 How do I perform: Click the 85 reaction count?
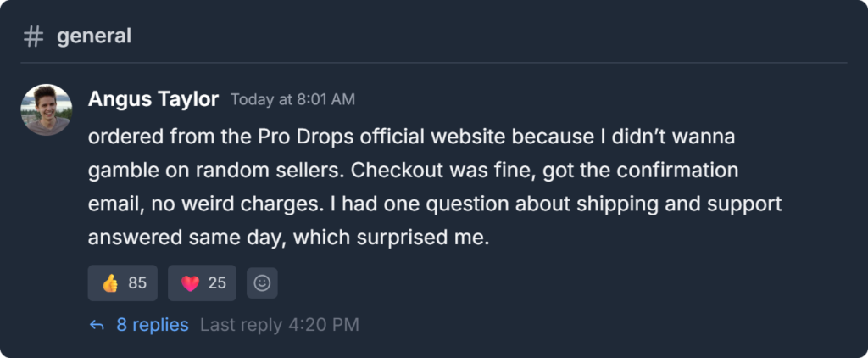[x=137, y=283]
